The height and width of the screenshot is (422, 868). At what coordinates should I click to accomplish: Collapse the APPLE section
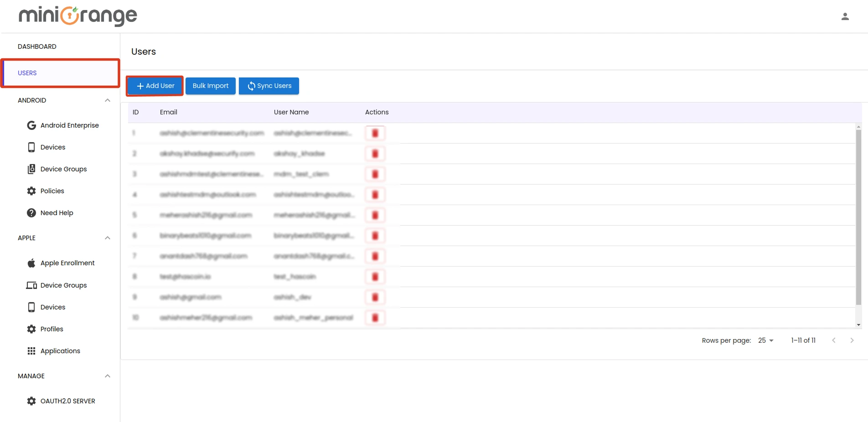click(x=108, y=237)
